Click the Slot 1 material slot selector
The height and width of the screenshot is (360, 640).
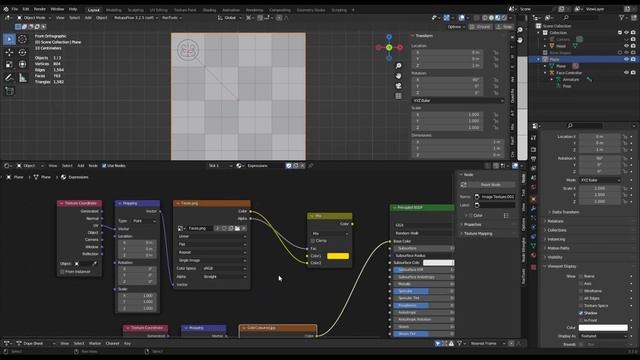pos(220,166)
